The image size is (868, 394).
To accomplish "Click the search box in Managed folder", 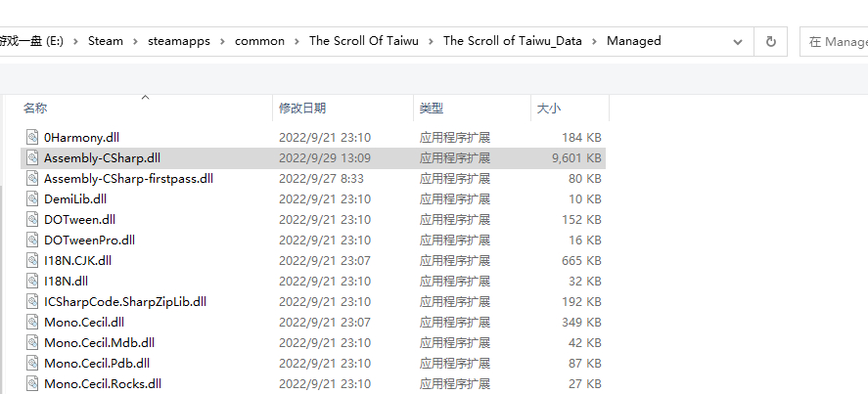I will [834, 41].
